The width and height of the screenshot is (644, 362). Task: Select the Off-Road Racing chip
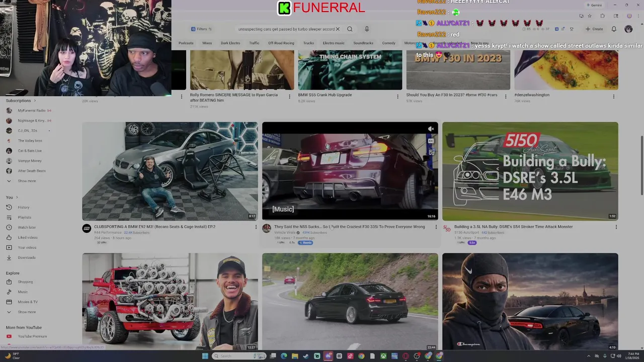coord(281,43)
